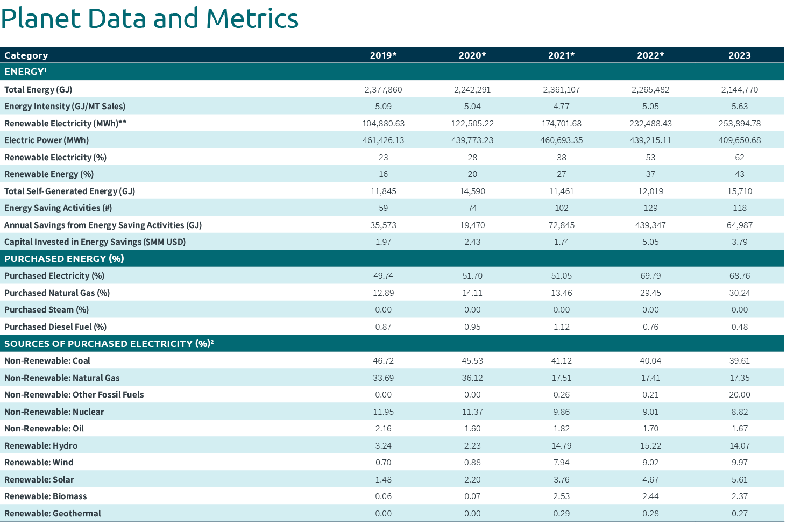Viewport: 794px width, 532px height.
Task: Select the Category column header
Action: 26,55
